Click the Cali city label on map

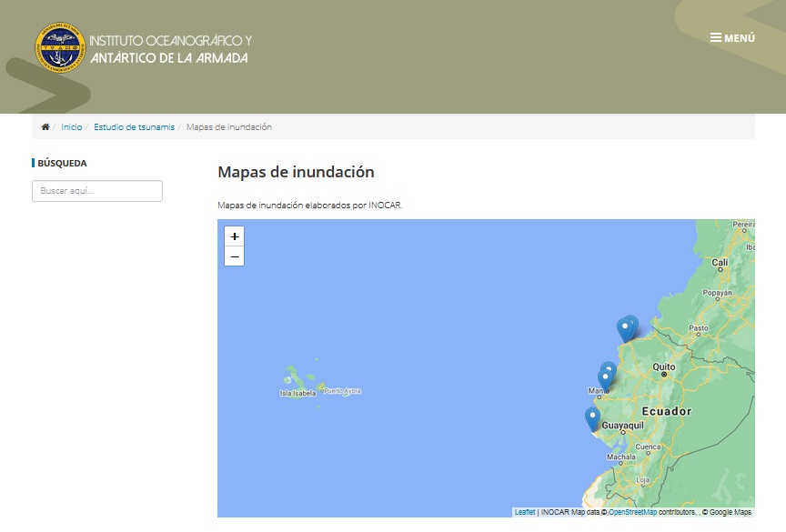[720, 263]
